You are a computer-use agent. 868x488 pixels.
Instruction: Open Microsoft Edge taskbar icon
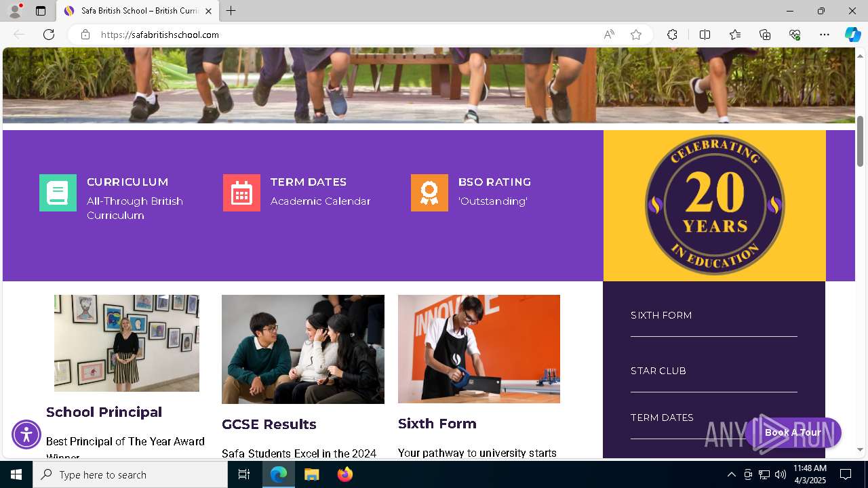click(279, 474)
